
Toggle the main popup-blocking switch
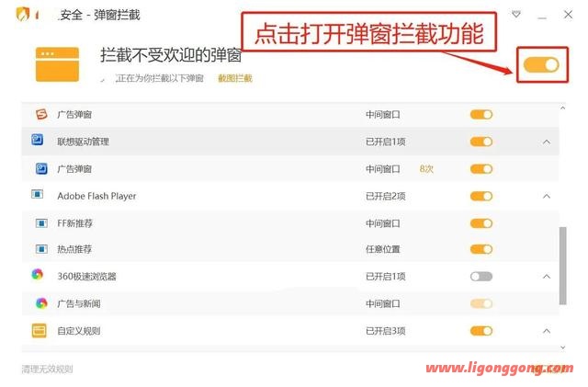click(x=541, y=64)
